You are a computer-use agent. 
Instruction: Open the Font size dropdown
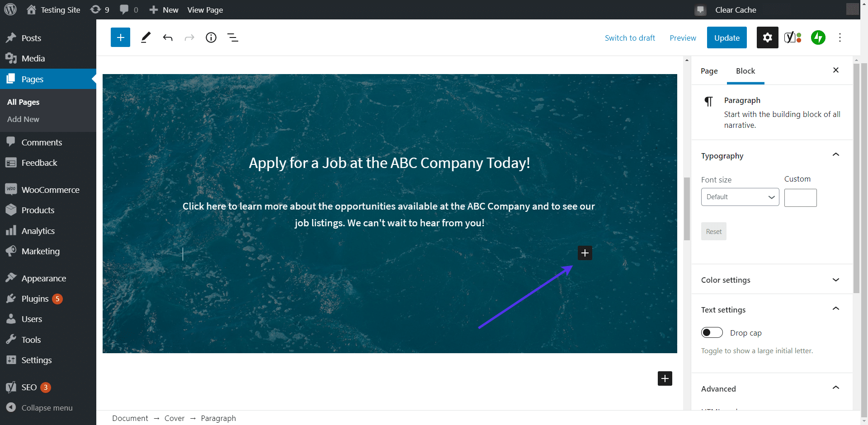[x=740, y=197]
